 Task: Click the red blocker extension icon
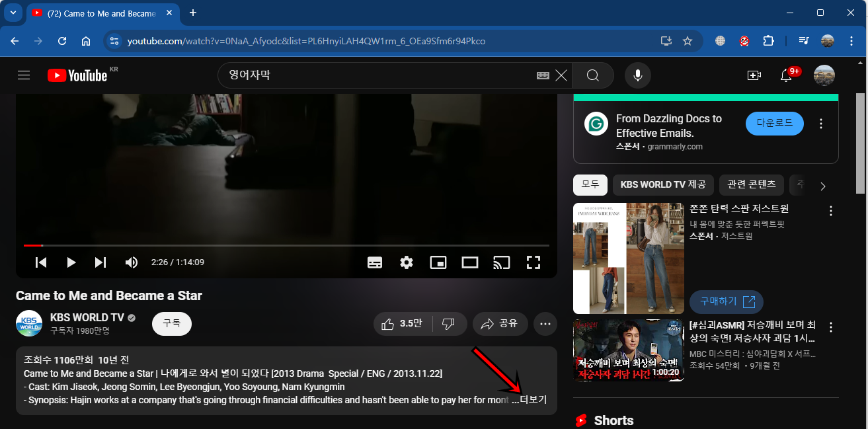coord(744,41)
